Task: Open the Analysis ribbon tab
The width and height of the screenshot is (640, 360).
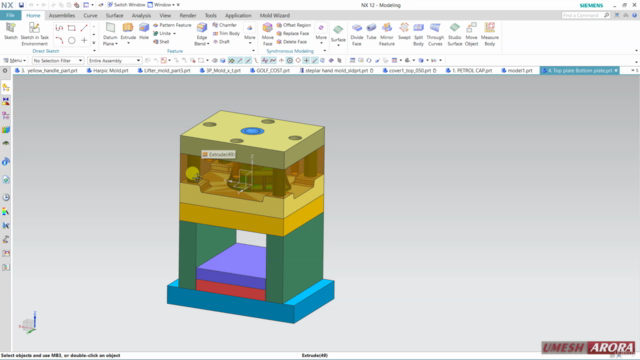Action: click(x=141, y=16)
